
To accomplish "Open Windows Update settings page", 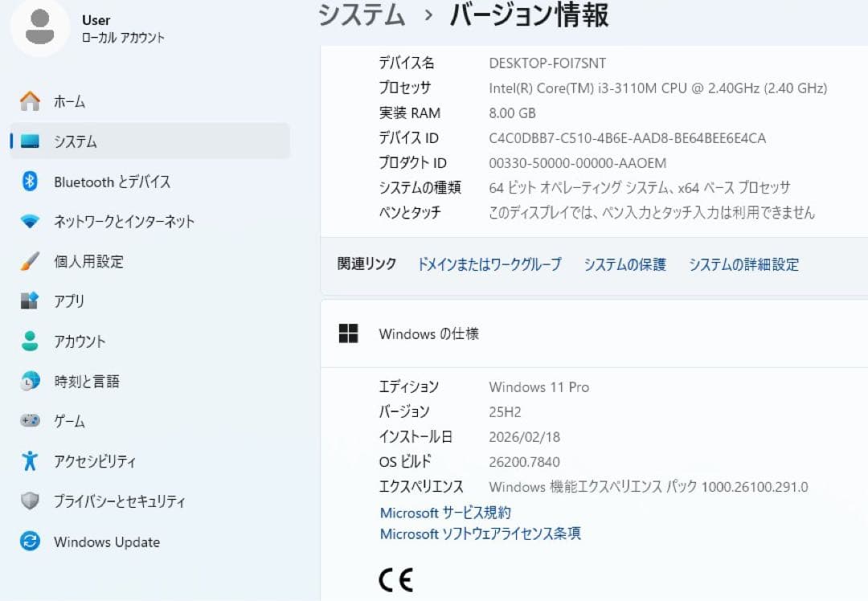I will point(150,542).
